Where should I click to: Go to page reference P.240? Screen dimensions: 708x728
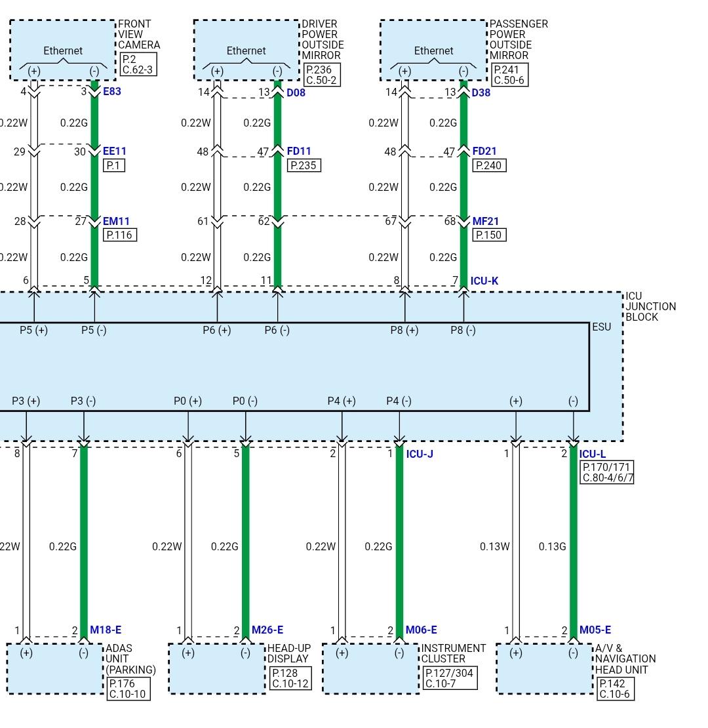[x=489, y=165]
